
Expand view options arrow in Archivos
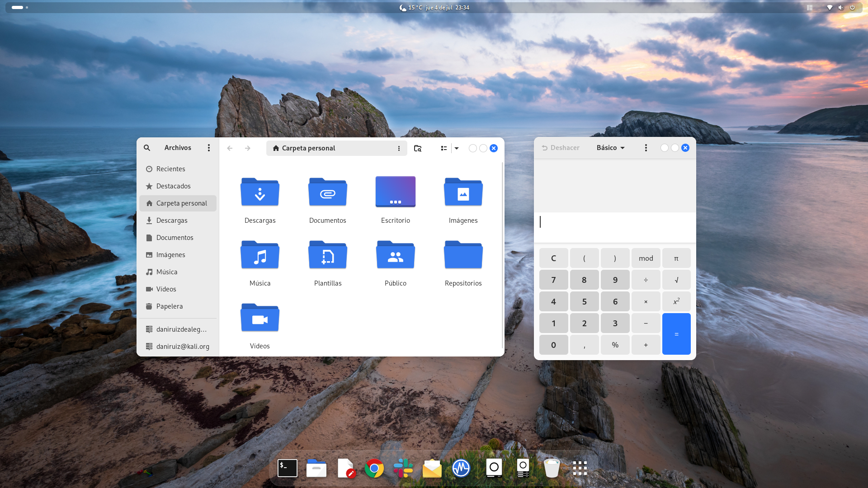[457, 148]
